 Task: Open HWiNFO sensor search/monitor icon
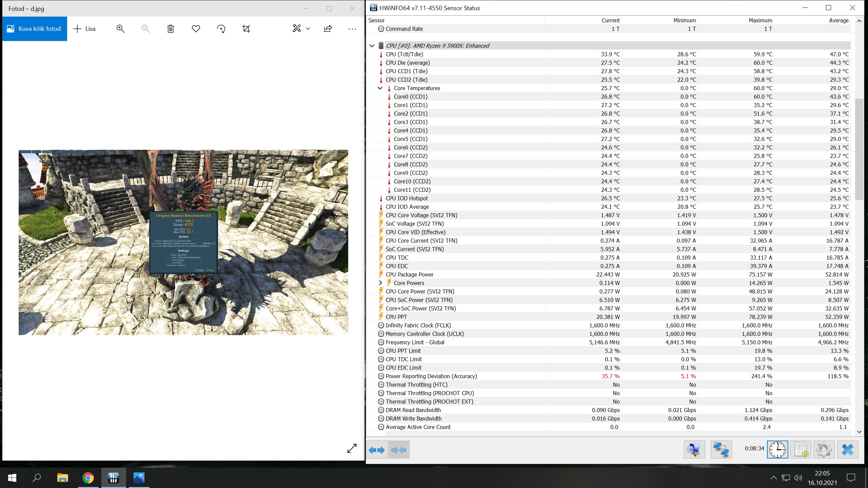[x=694, y=450]
